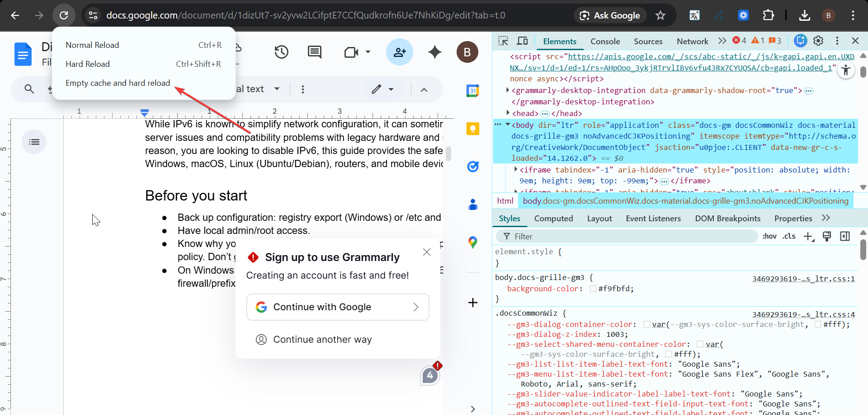Toggle the :hov element state panel
This screenshot has height=415, width=868.
[769, 236]
